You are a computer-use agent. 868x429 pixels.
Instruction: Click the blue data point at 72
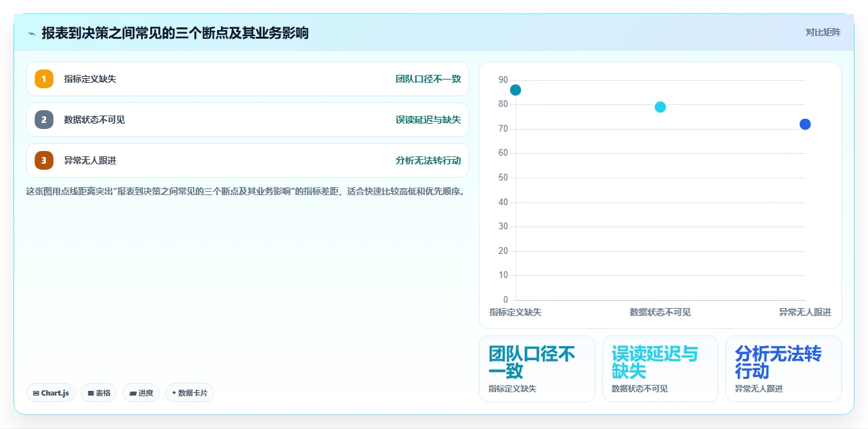coord(805,124)
